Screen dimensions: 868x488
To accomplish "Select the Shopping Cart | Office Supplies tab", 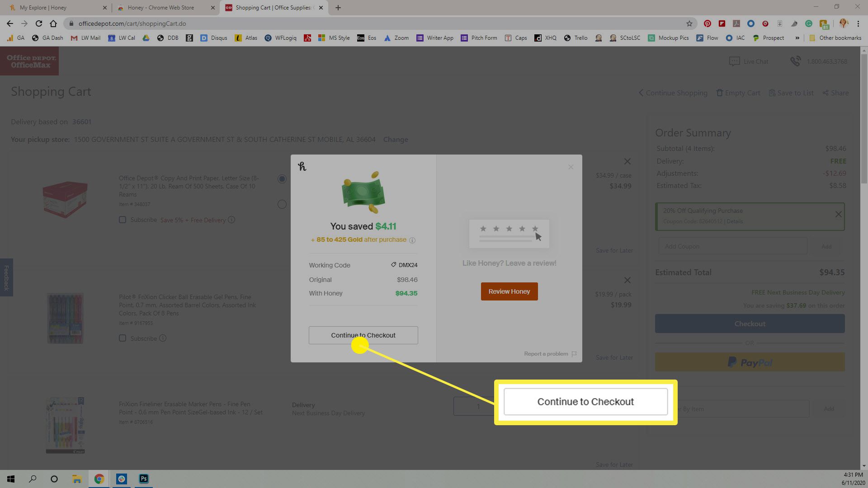I will (273, 8).
